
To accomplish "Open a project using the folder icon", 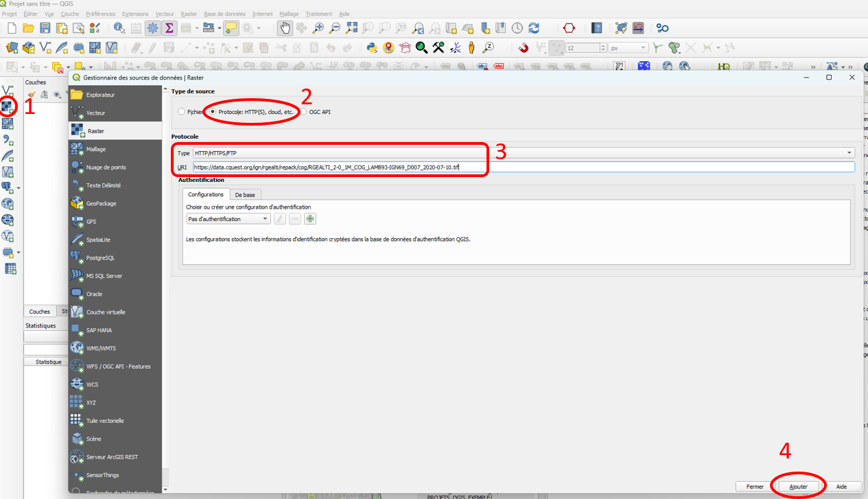I will tap(28, 28).
